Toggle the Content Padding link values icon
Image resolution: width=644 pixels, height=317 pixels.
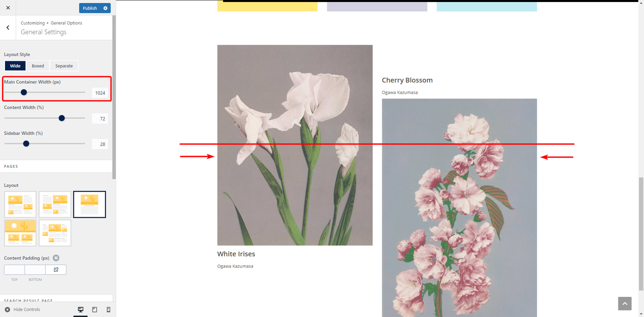pyautogui.click(x=56, y=270)
